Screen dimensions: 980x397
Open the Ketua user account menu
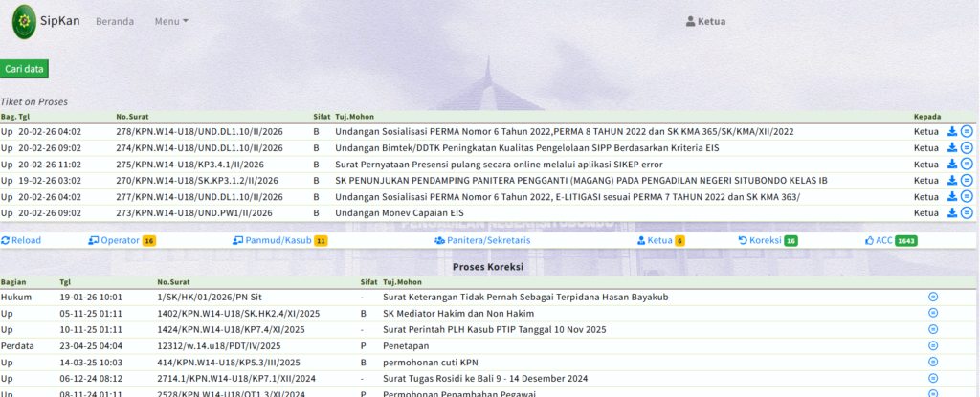pos(705,21)
